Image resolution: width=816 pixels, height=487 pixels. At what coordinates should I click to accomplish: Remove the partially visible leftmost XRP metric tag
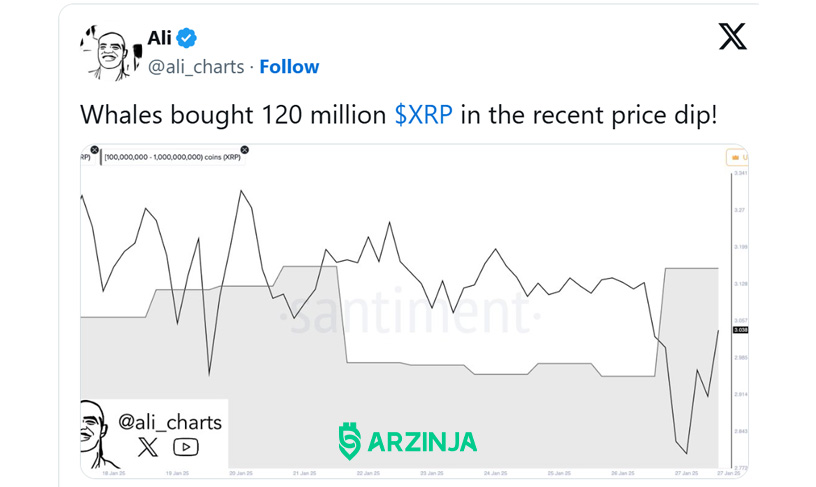click(94, 150)
